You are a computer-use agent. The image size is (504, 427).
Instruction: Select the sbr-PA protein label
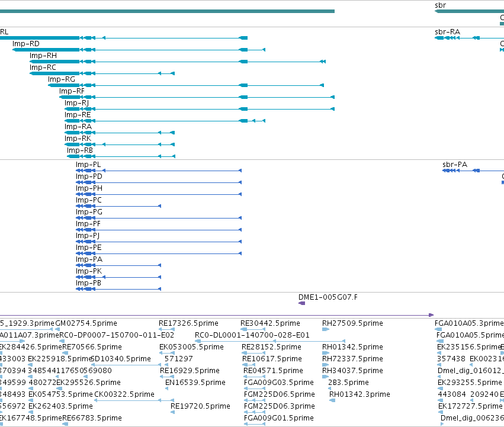coord(455,165)
